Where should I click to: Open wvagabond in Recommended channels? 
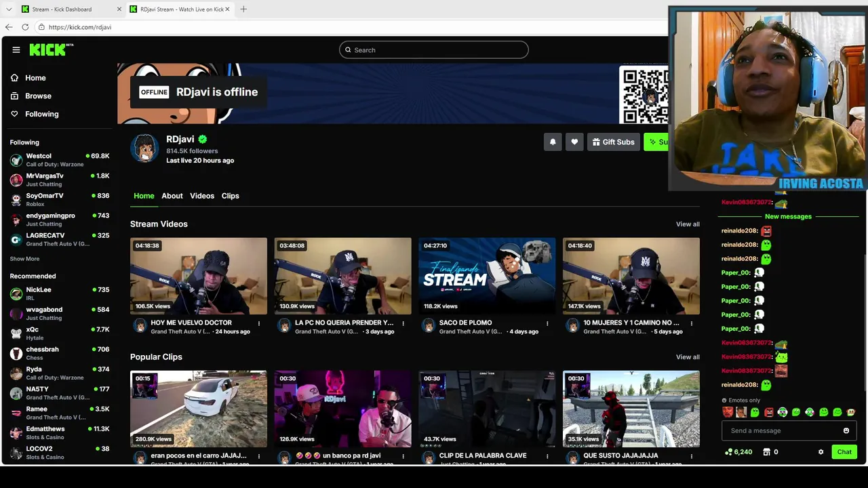(x=60, y=313)
